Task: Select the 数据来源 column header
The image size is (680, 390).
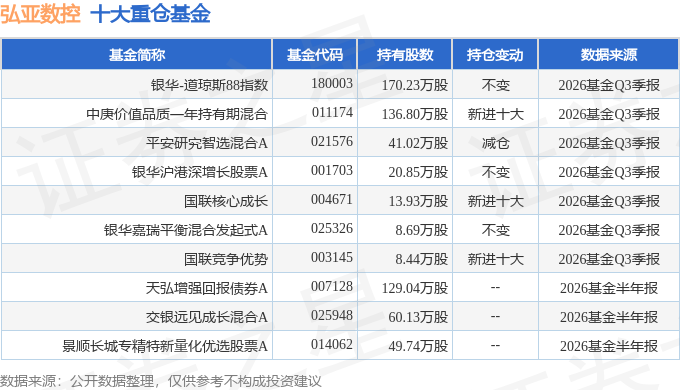Action: click(609, 55)
